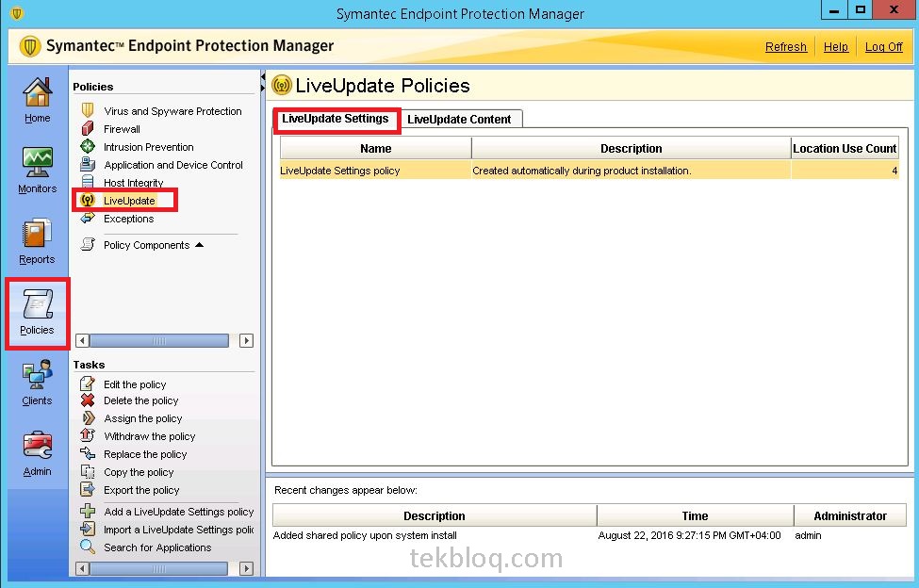
Task: Click the Log Off link
Action: [884, 47]
